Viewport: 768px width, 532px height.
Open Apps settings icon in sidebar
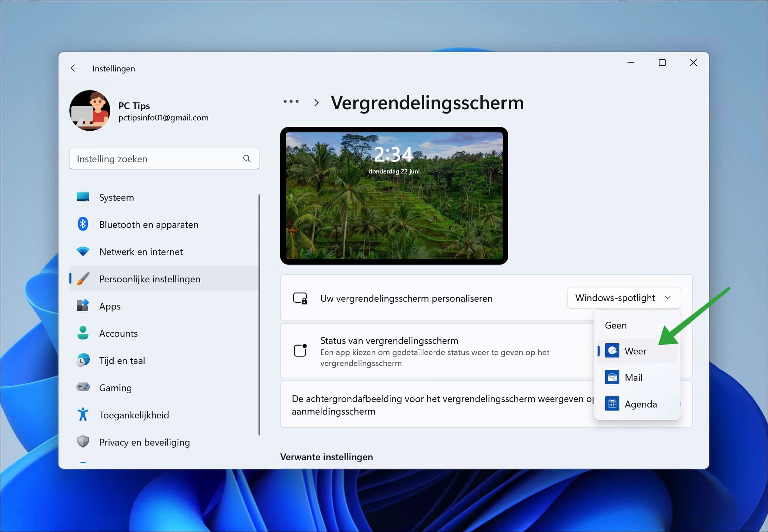(83, 305)
